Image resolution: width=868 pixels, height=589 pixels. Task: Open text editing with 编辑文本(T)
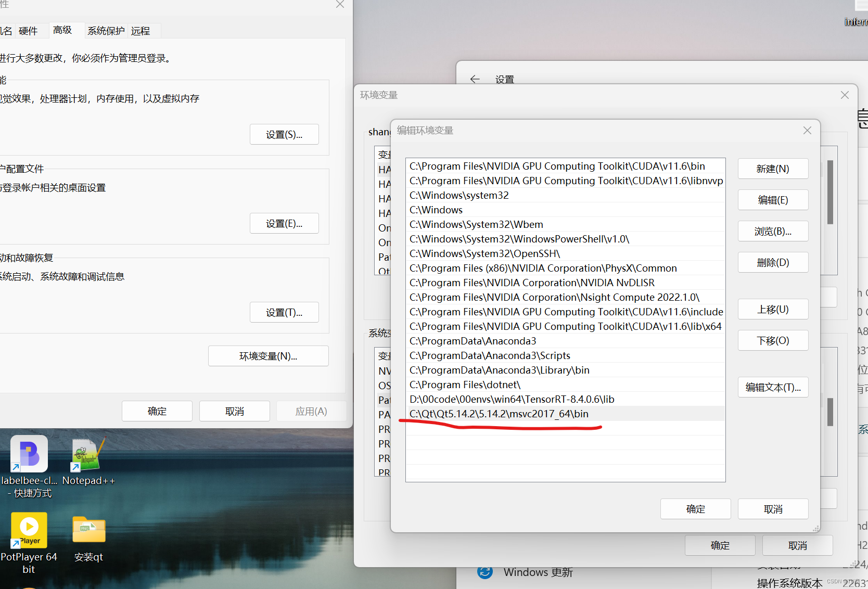773,387
